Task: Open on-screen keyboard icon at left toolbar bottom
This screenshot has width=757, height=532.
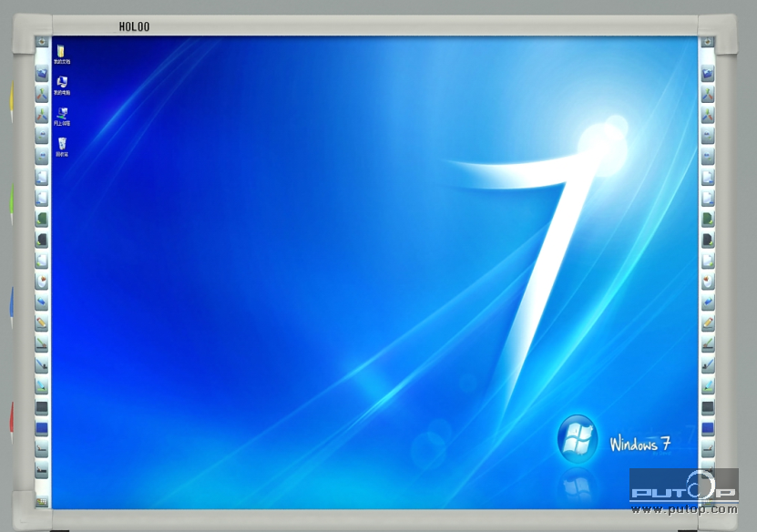Action: click(x=42, y=502)
